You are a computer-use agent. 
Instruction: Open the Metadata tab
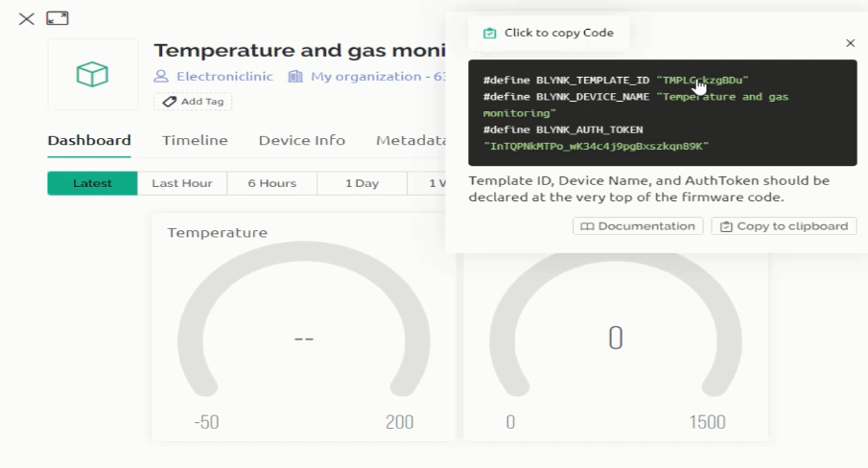pyautogui.click(x=411, y=141)
